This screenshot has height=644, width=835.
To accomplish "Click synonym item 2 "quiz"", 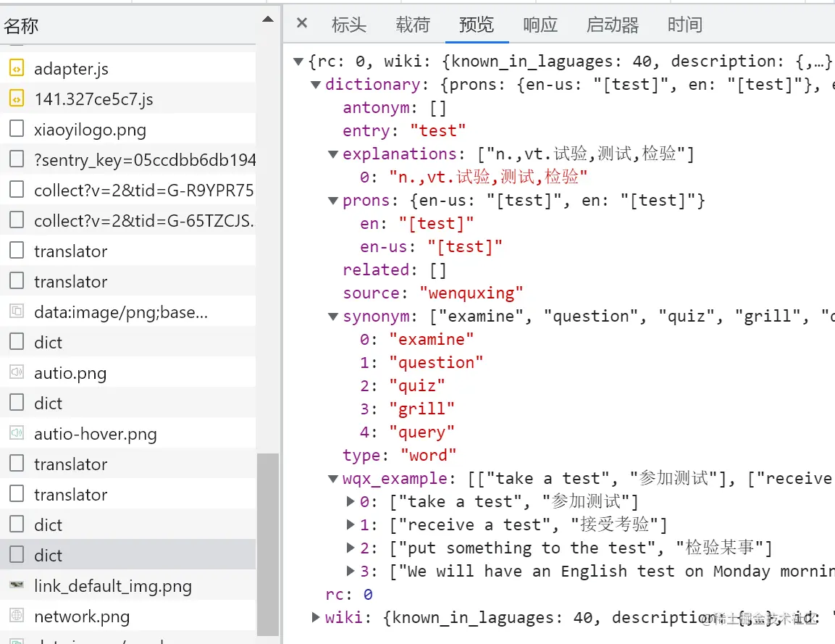I will pos(403,385).
